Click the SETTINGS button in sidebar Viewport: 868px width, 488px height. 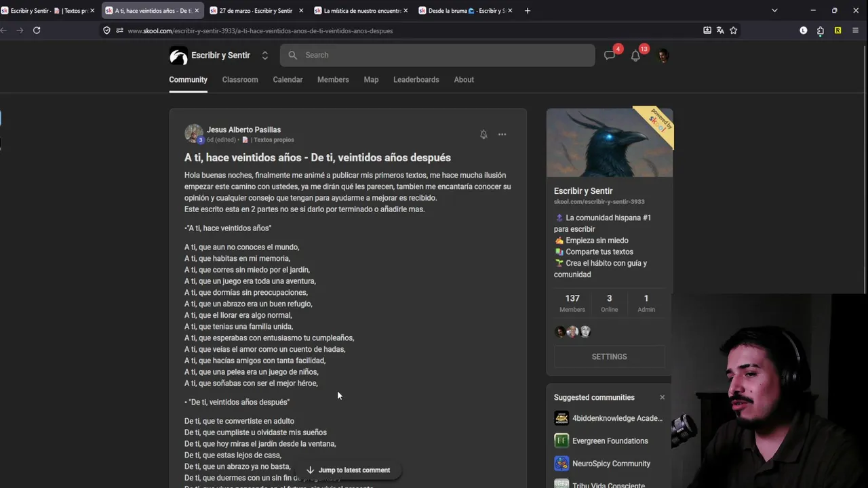coord(609,357)
